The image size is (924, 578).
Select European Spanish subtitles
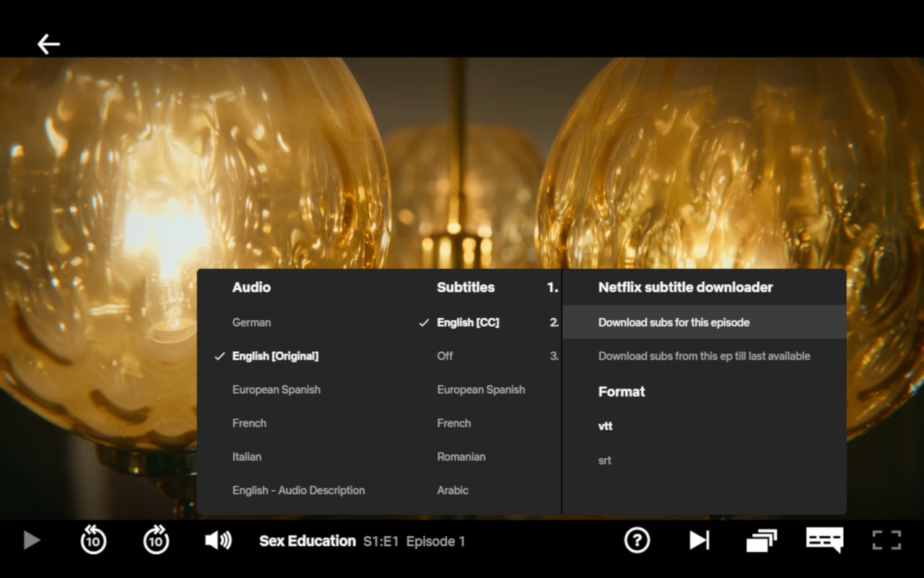(x=481, y=389)
